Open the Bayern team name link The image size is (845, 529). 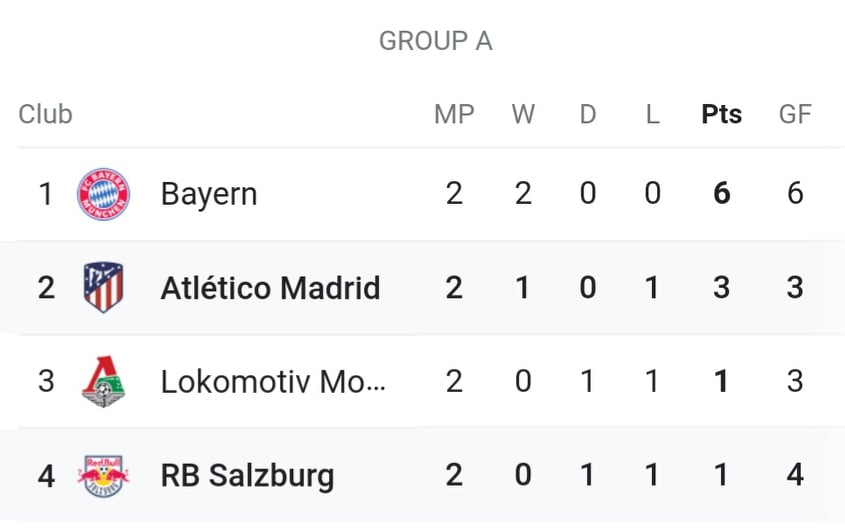tap(209, 194)
